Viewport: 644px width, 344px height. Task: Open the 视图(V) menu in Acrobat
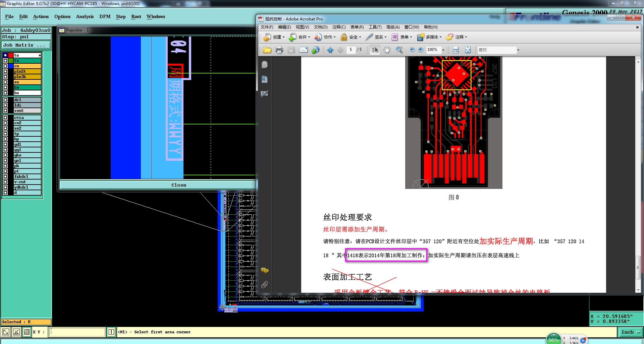coord(302,27)
